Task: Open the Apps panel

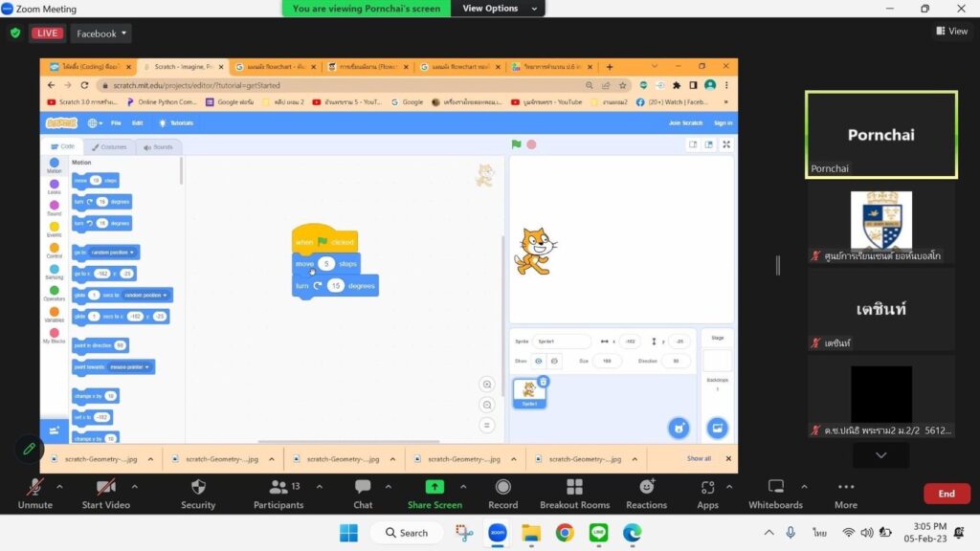Action: 707,494
